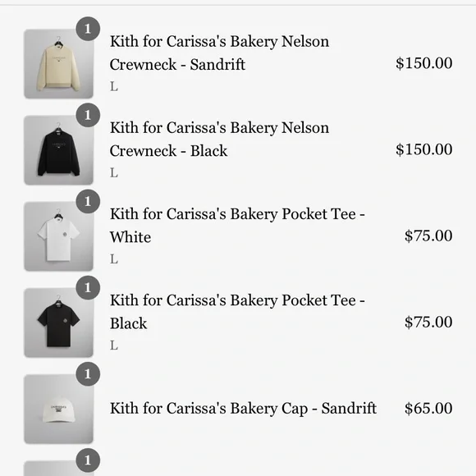The width and height of the screenshot is (476, 476).
Task: Select the Nelson Crewneck - Black title
Action: click(219, 139)
